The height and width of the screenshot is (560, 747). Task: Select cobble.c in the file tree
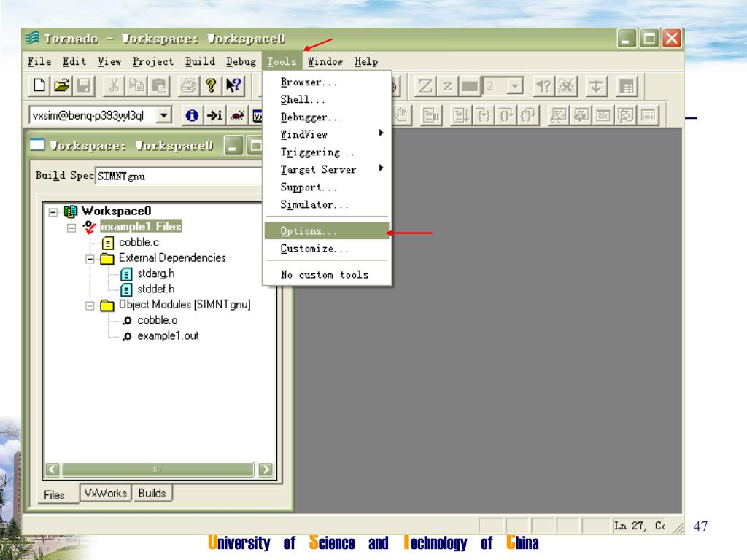point(139,242)
